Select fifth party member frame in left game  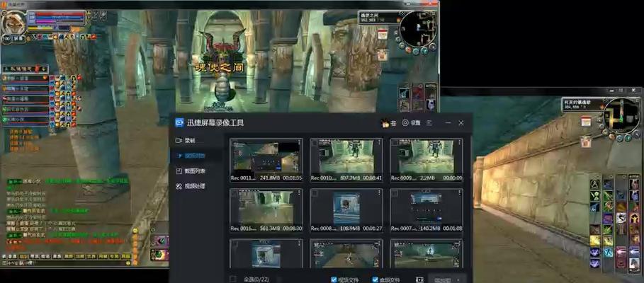pyautogui.click(x=26, y=120)
